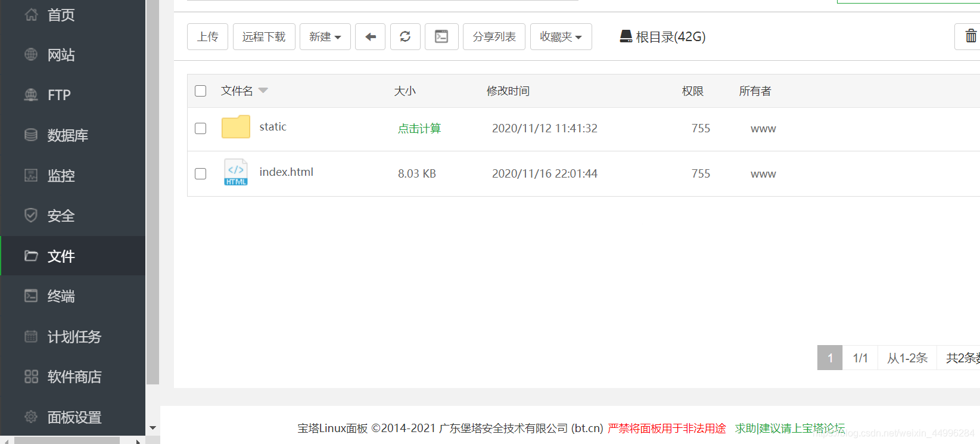Sort by 文件名 column arrow

pos(263,91)
